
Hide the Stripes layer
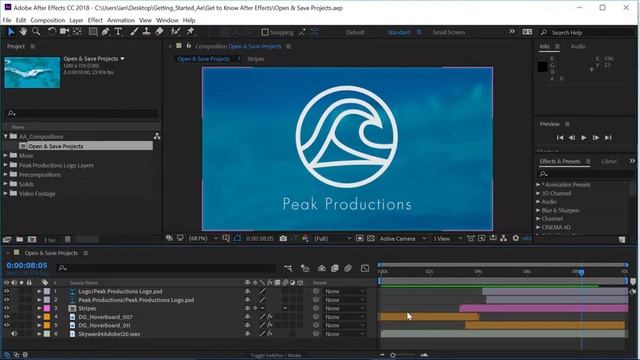[x=7, y=308]
